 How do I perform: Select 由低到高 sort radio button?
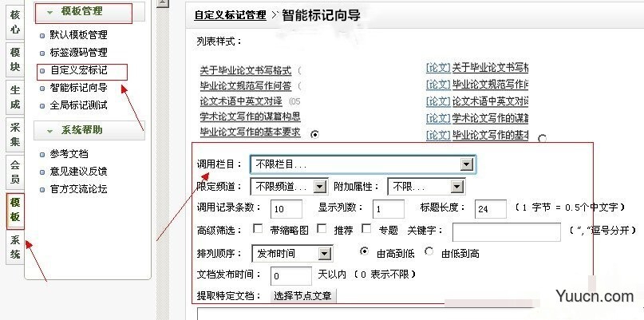click(430, 252)
